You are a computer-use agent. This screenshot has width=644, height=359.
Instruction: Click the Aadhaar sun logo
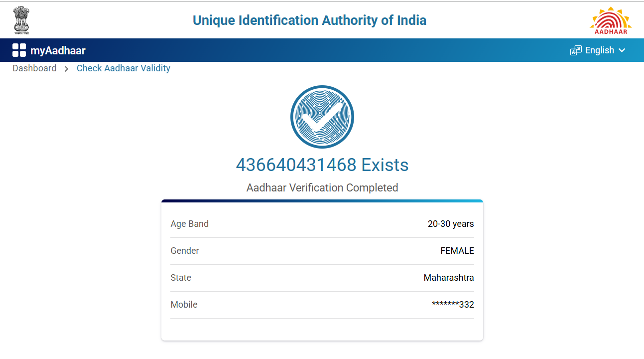pos(611,20)
